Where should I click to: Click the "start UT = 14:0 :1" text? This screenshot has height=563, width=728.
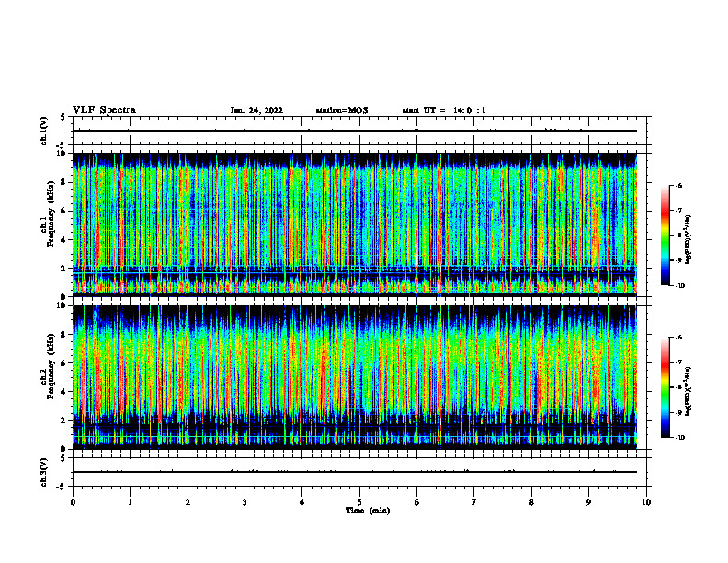click(x=444, y=110)
